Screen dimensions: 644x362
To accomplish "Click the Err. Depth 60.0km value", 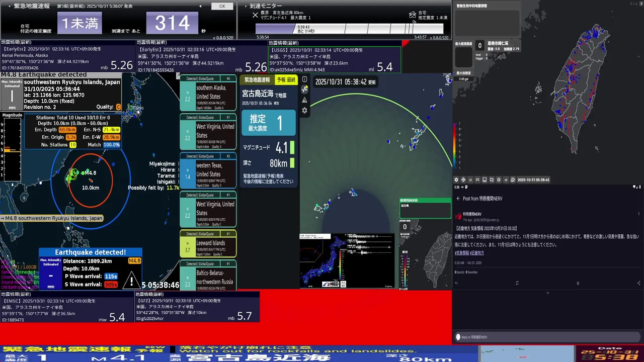I will 67,130.
